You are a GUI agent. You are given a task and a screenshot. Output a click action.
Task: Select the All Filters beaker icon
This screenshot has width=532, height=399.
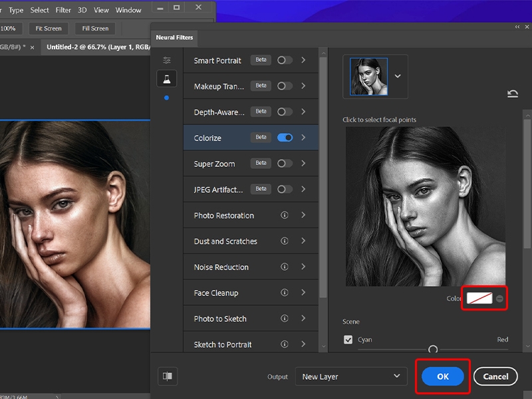coord(166,78)
